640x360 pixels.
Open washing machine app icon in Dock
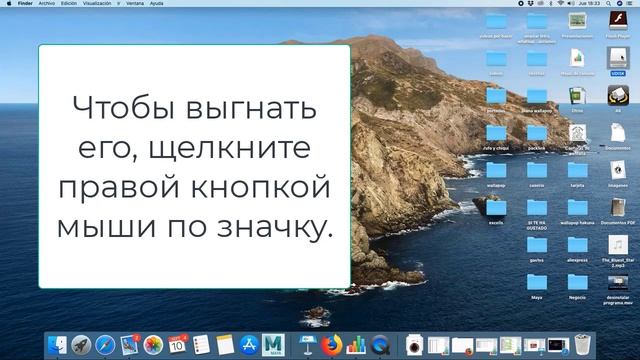[415, 345]
